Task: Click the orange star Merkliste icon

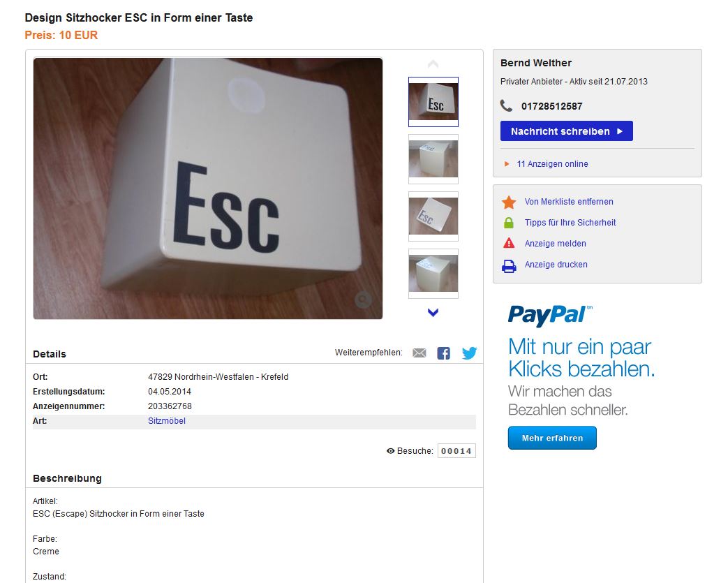Action: click(509, 202)
